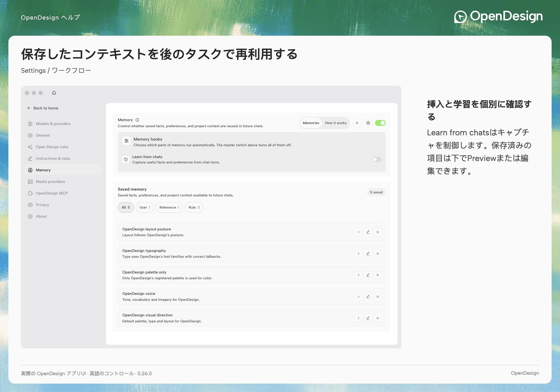Filter saved memory by All 5
Screen dimensions: 560x392
coord(126,207)
